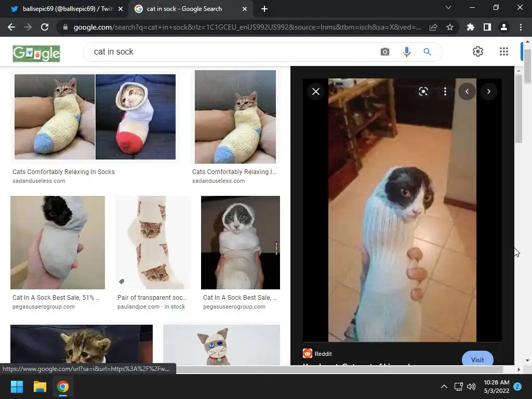Go back to the previous page
This screenshot has width=532, height=399.
pos(11,27)
